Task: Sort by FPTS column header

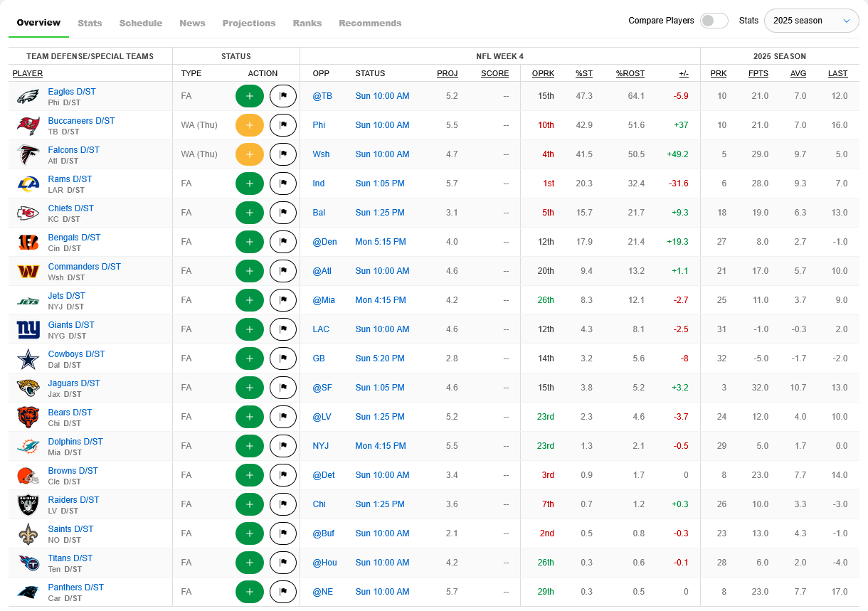Action: point(758,73)
